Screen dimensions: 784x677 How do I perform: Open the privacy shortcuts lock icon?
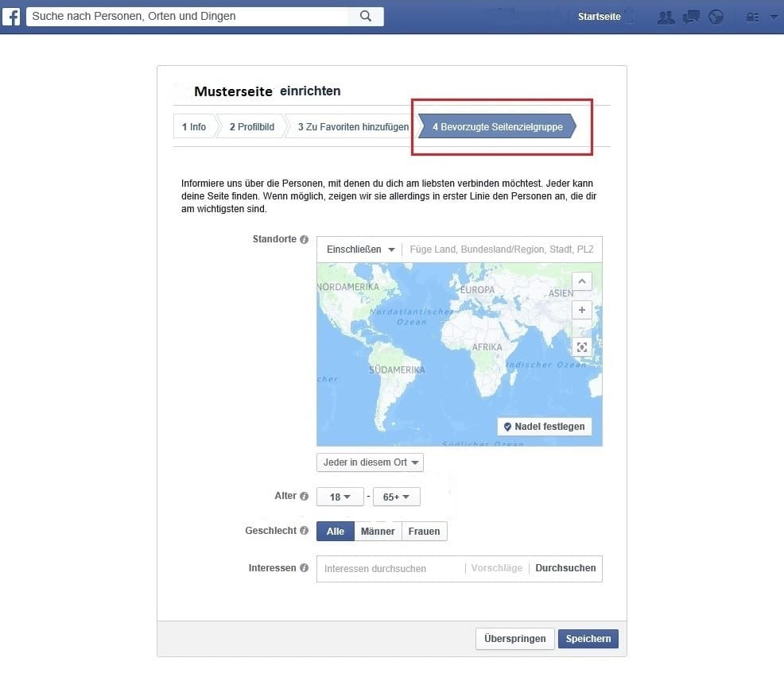[751, 17]
